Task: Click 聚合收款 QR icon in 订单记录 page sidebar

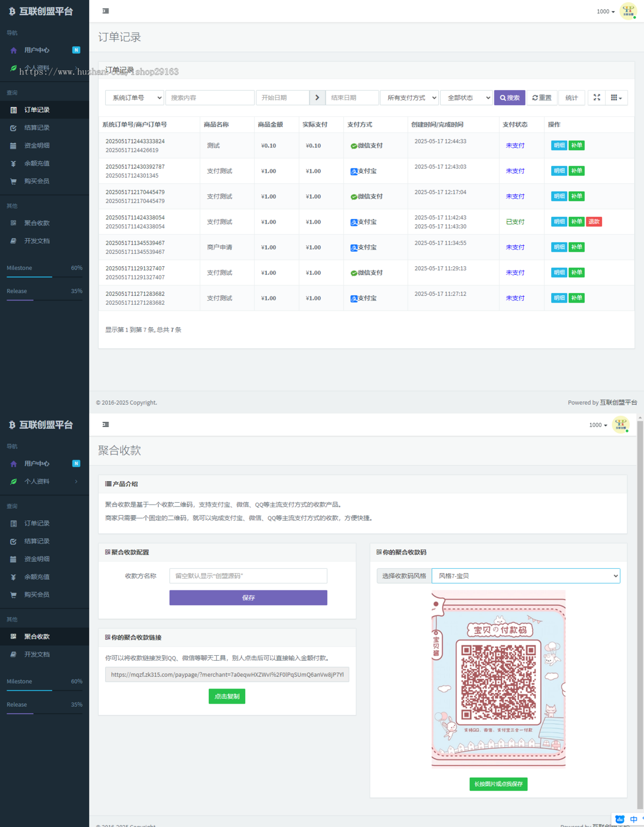Action: pos(13,223)
